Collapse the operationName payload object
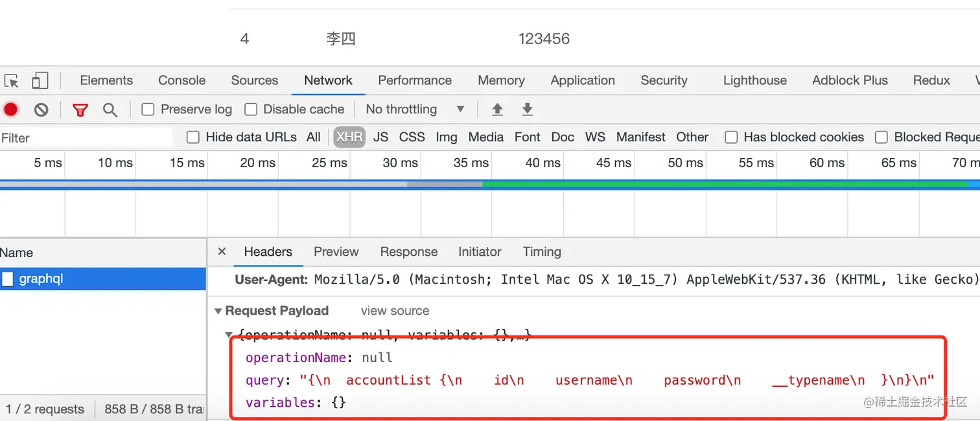This screenshot has height=421, width=980. (x=228, y=334)
